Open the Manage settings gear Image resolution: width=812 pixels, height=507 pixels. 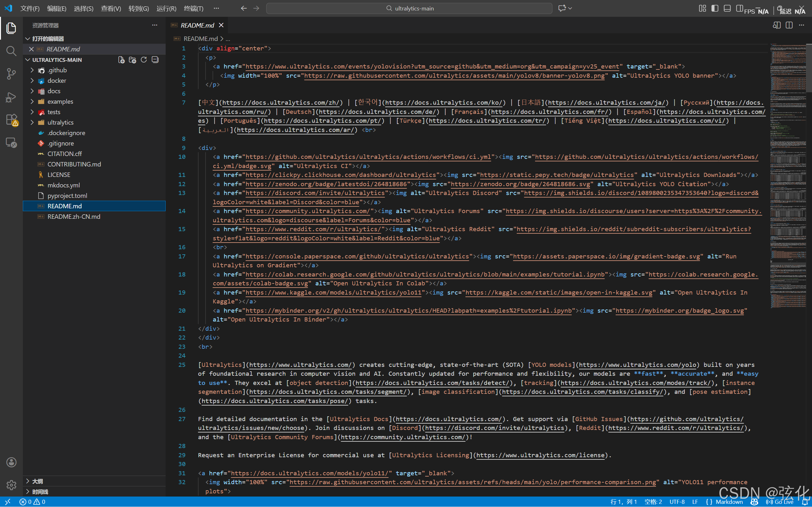(11, 485)
